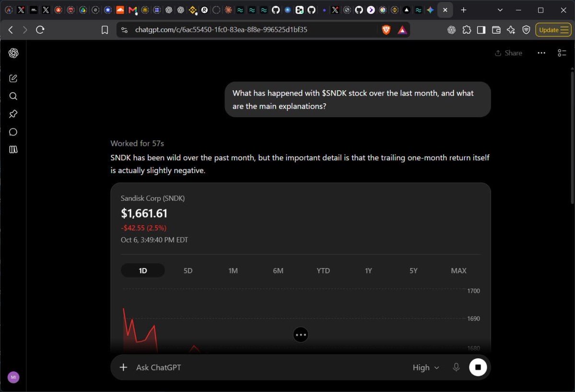The width and height of the screenshot is (575, 392).
Task: Start a new chat with pencil icon
Action: tap(13, 78)
